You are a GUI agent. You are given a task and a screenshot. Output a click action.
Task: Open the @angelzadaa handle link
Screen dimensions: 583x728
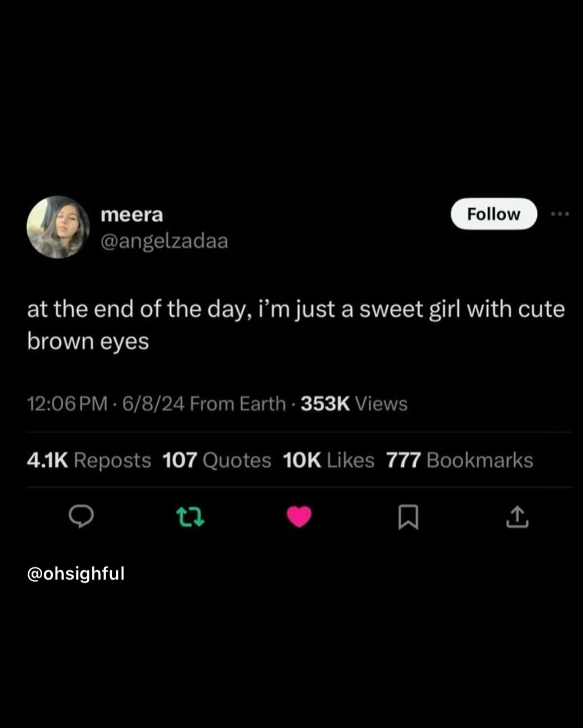coord(164,241)
